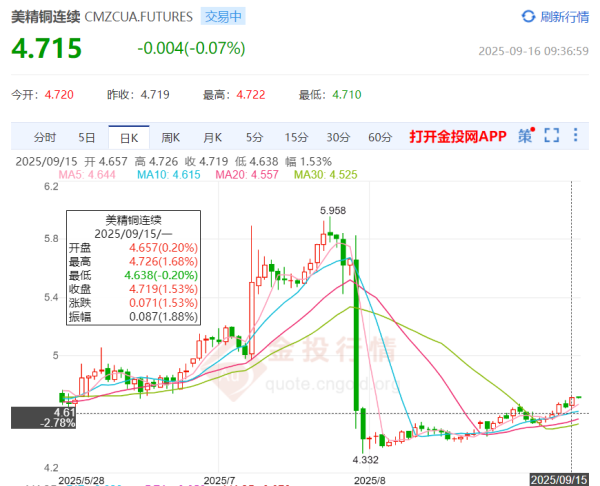
Task: Switch to the 15分 chart tab
Action: [296, 137]
